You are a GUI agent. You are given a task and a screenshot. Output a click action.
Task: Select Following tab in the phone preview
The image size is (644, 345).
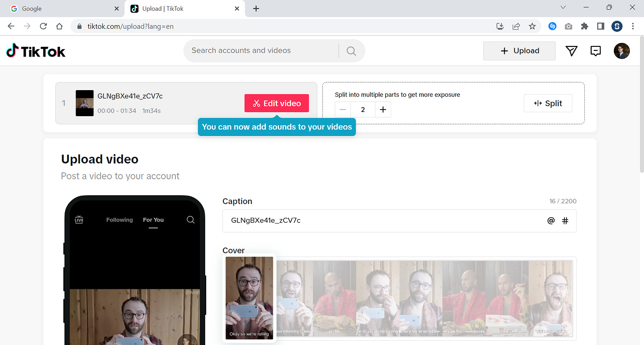[119, 220]
